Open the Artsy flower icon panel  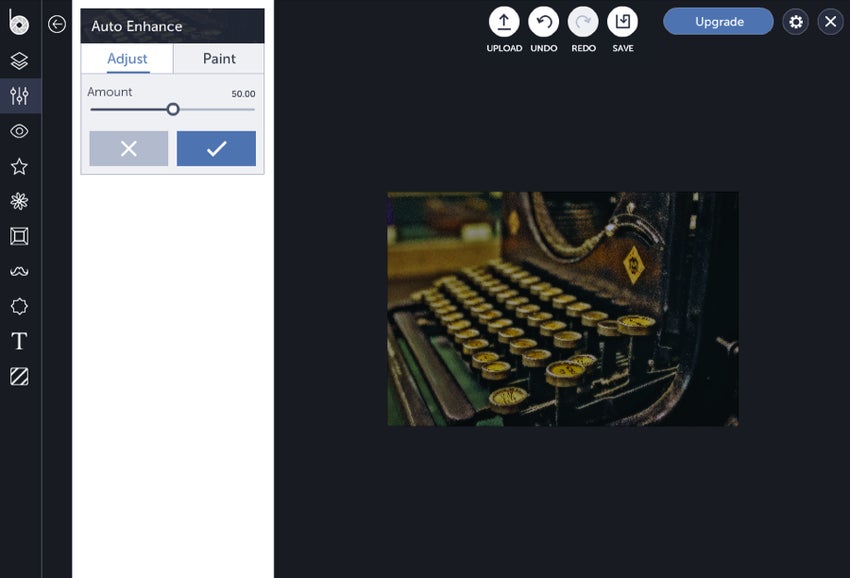click(x=20, y=201)
